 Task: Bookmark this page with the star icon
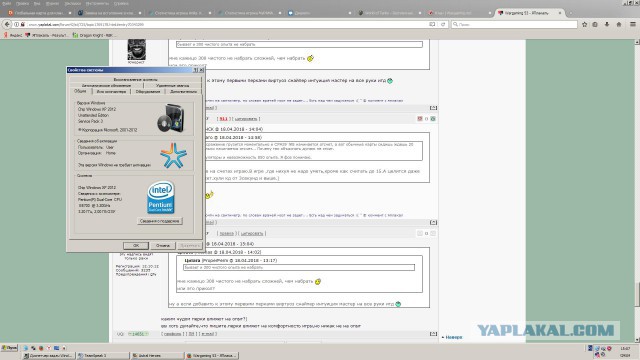click(584, 24)
